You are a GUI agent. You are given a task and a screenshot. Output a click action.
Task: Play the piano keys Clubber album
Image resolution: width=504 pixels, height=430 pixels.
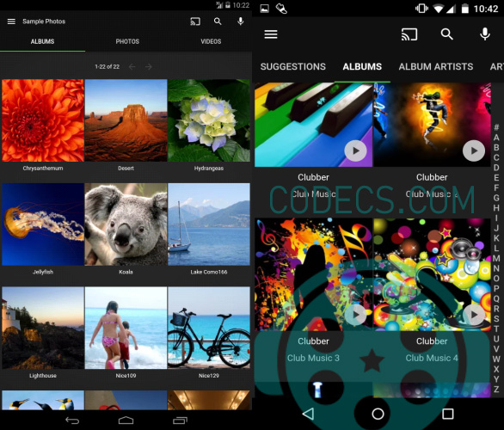(355, 150)
